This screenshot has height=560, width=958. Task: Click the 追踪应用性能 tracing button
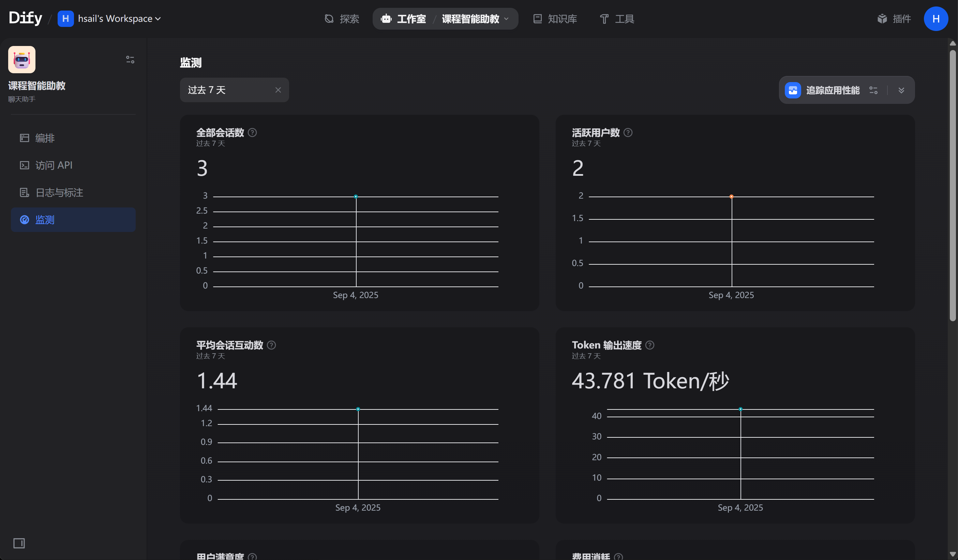coord(833,90)
